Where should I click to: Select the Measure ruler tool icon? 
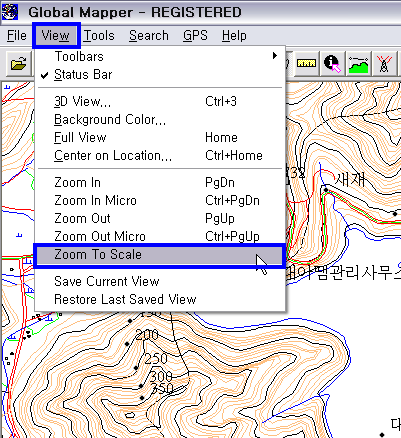click(306, 63)
